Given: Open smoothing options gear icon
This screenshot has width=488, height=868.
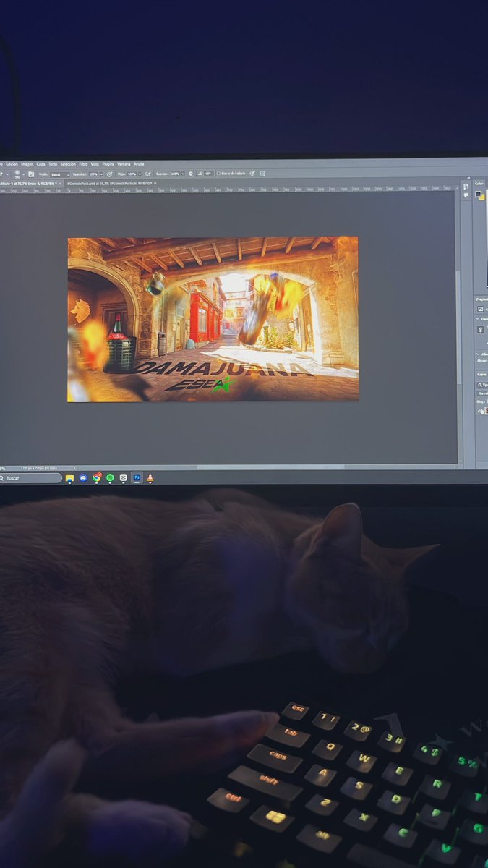Looking at the screenshot, I should click(191, 174).
